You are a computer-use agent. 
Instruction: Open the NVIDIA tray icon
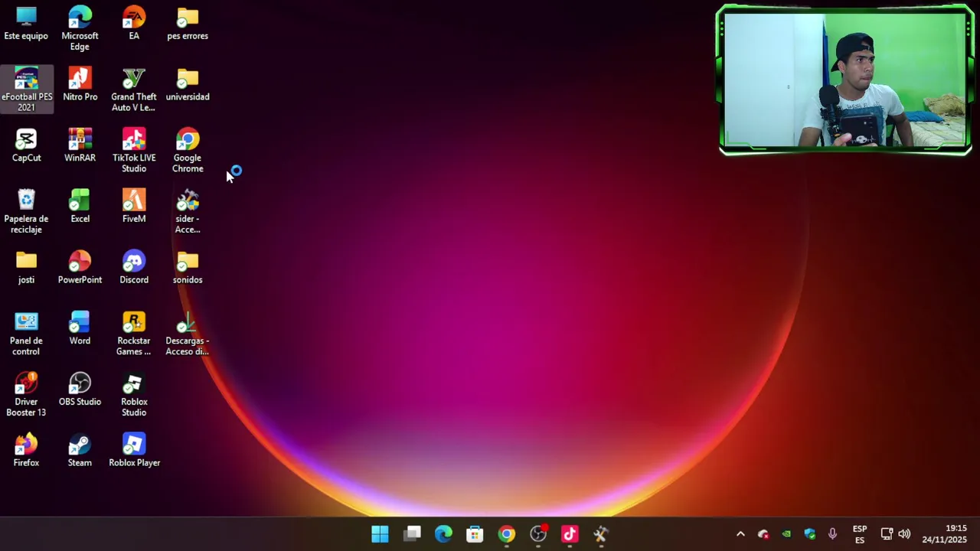(x=786, y=534)
